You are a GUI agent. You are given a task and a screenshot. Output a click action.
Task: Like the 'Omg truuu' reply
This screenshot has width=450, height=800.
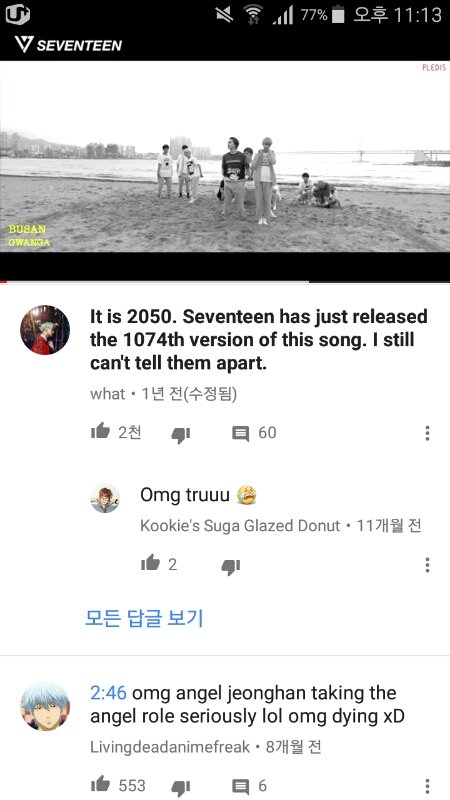pyautogui.click(x=150, y=563)
